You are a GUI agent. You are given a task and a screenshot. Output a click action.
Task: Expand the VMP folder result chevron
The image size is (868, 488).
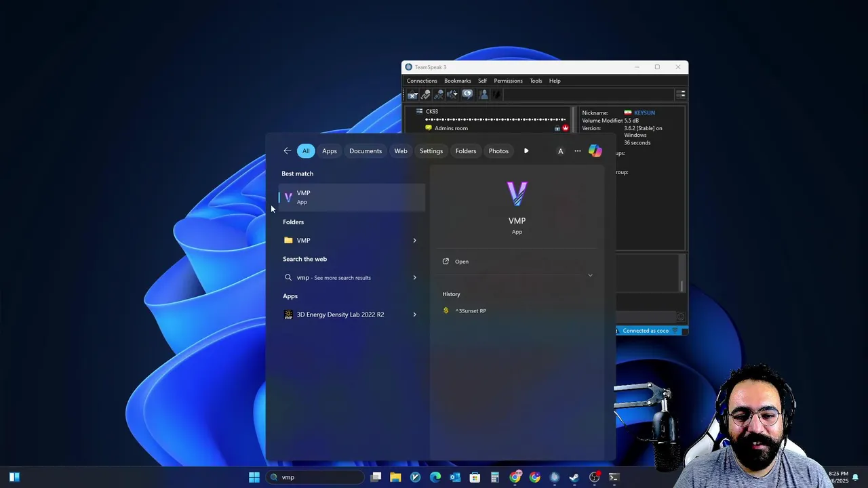coord(414,240)
